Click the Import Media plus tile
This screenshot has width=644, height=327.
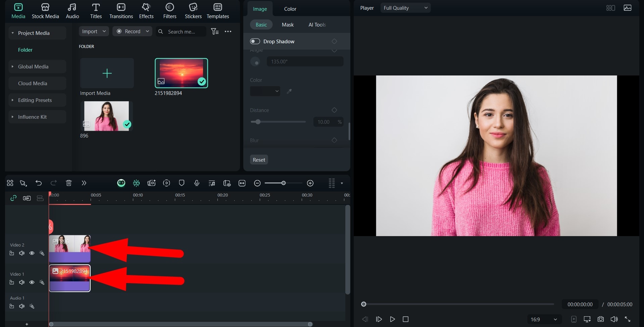click(107, 73)
